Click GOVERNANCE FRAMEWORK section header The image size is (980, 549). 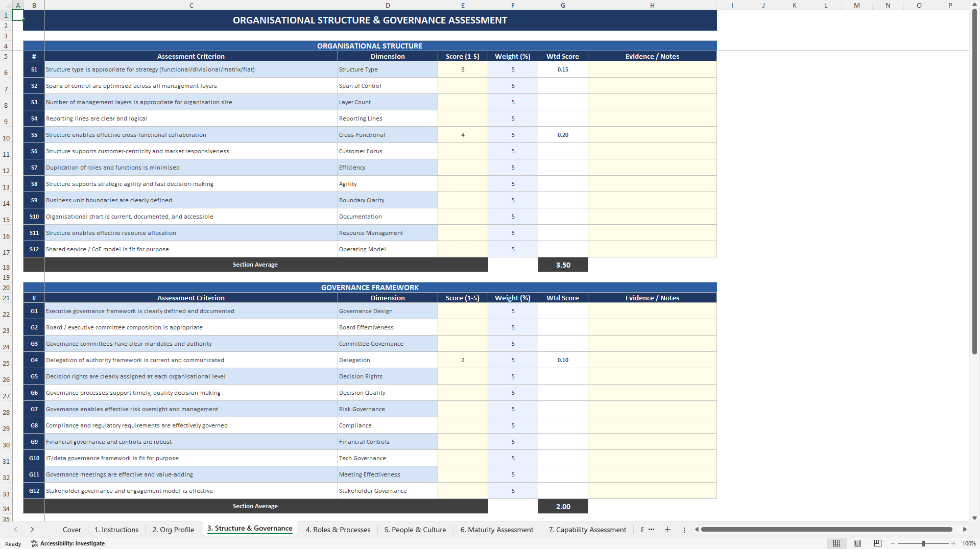click(370, 288)
